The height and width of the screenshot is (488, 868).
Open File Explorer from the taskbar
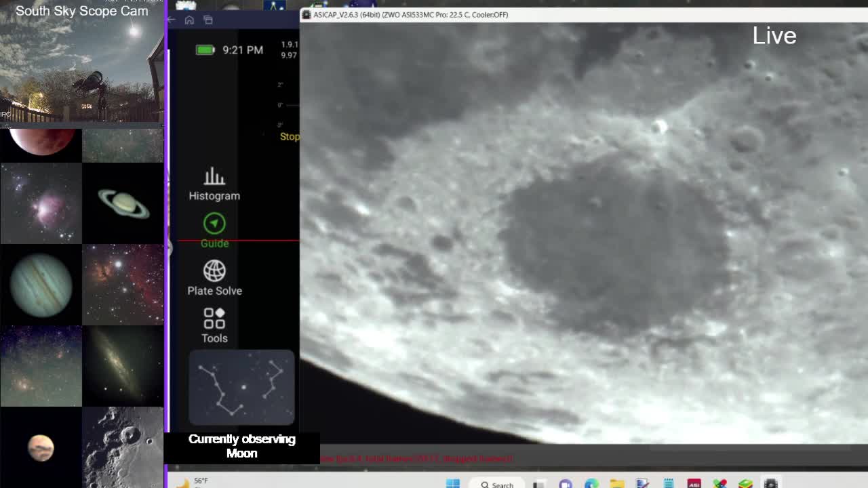click(x=616, y=484)
